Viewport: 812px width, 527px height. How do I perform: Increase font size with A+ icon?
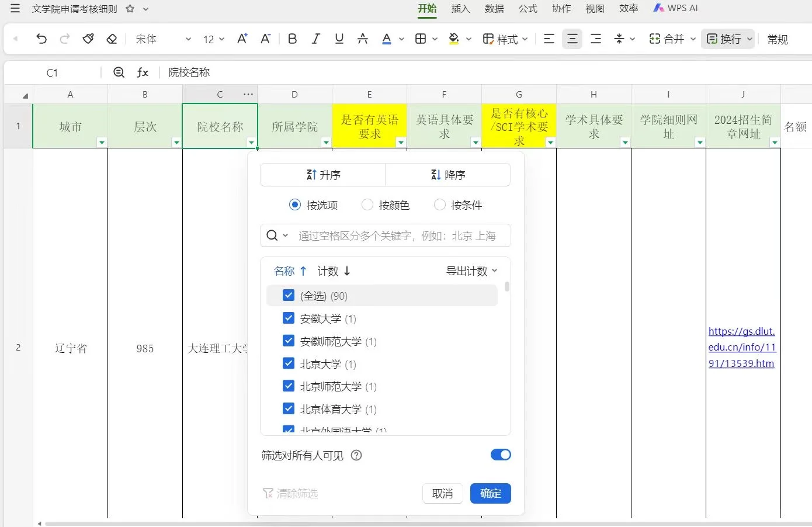(242, 39)
